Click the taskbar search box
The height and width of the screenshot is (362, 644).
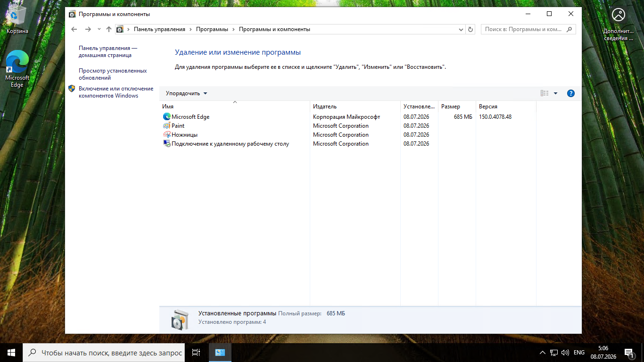(x=103, y=353)
